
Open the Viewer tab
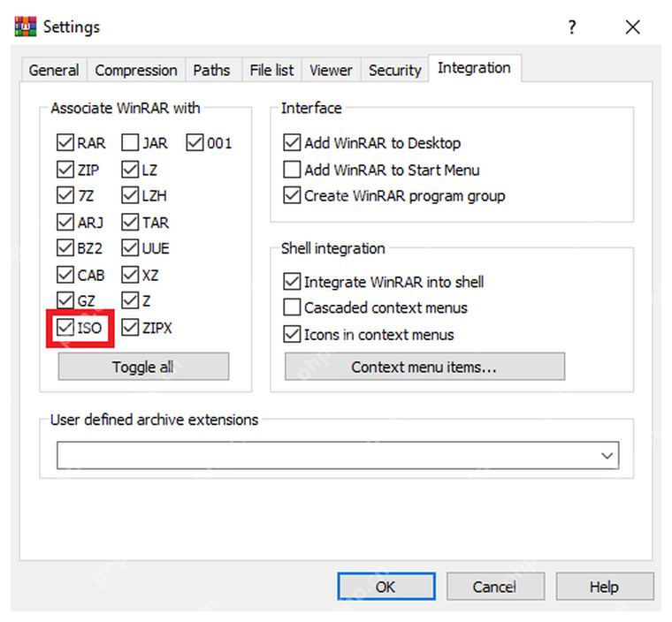point(331,71)
